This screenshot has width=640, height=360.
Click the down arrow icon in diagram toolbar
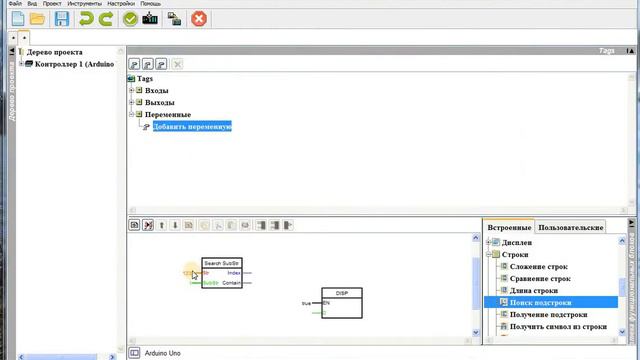(x=175, y=225)
